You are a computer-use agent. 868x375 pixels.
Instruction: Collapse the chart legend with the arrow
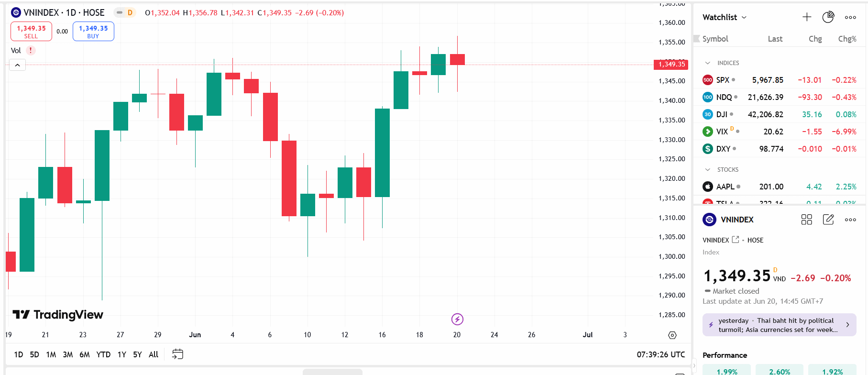[x=17, y=65]
